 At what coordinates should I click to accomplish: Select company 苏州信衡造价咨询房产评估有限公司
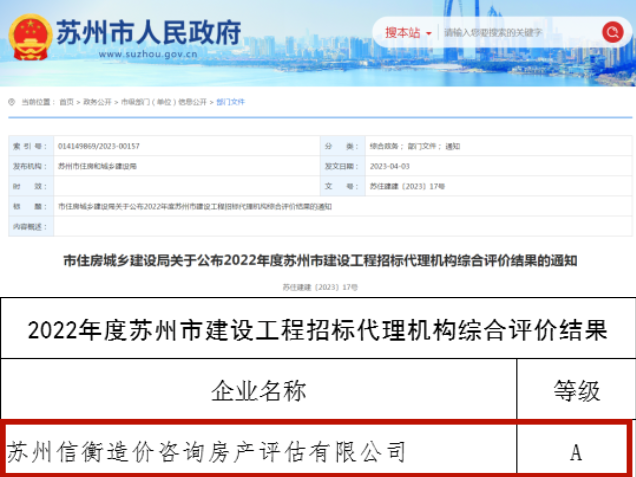click(x=206, y=451)
